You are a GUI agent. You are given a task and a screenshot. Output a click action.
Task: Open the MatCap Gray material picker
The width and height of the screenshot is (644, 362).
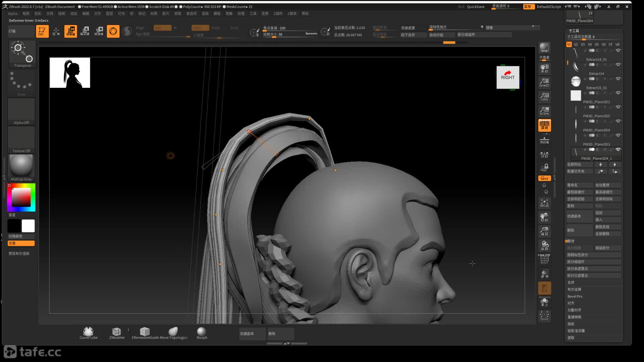tap(21, 168)
